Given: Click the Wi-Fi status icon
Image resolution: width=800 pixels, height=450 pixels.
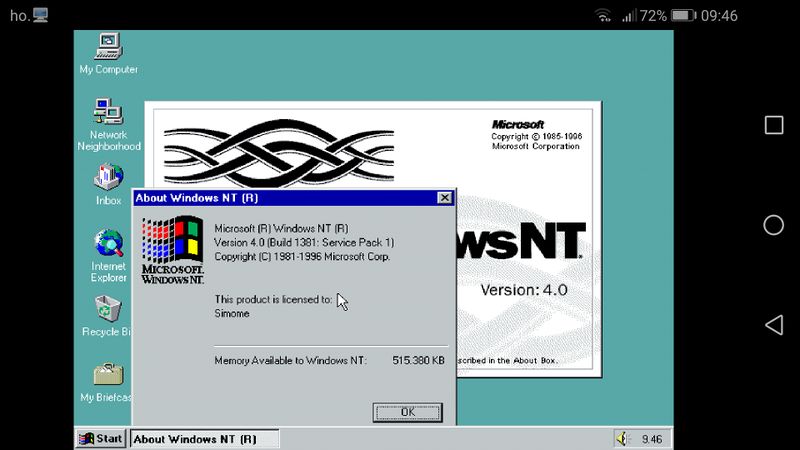Looking at the screenshot, I should pos(603,16).
